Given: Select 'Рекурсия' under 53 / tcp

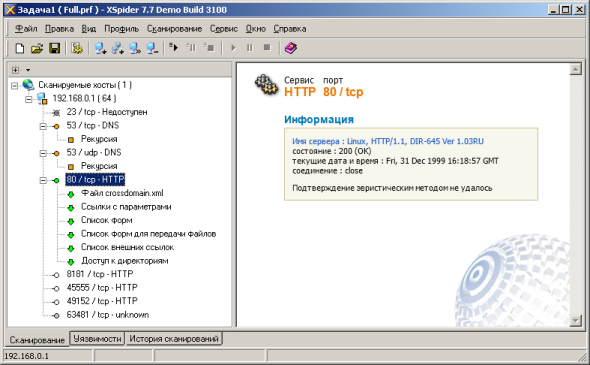Looking at the screenshot, I should tap(99, 139).
